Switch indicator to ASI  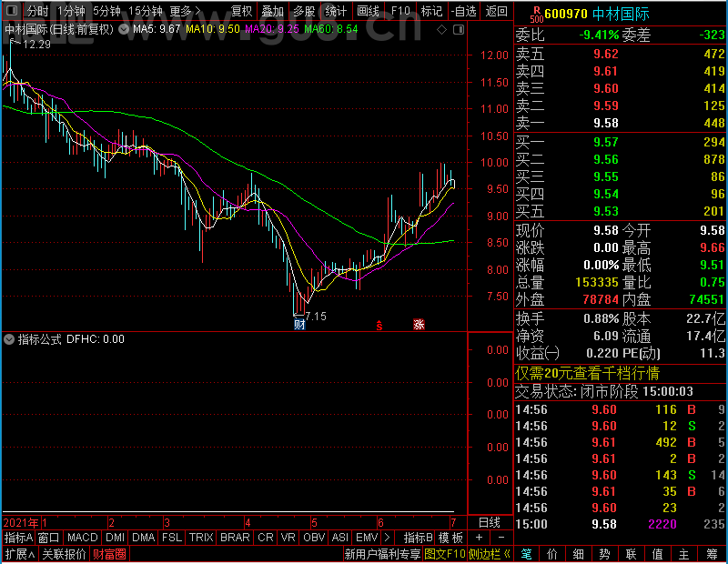340,538
